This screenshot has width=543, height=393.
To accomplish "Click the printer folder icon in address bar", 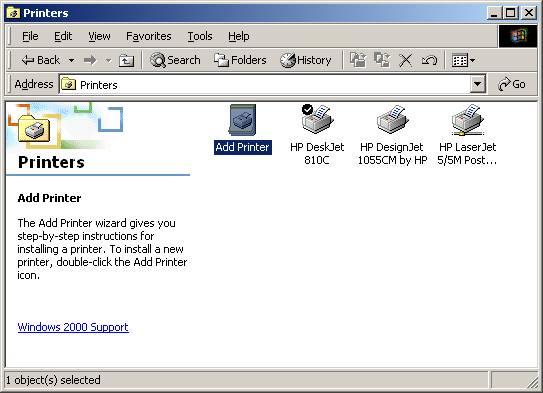I will 69,84.
